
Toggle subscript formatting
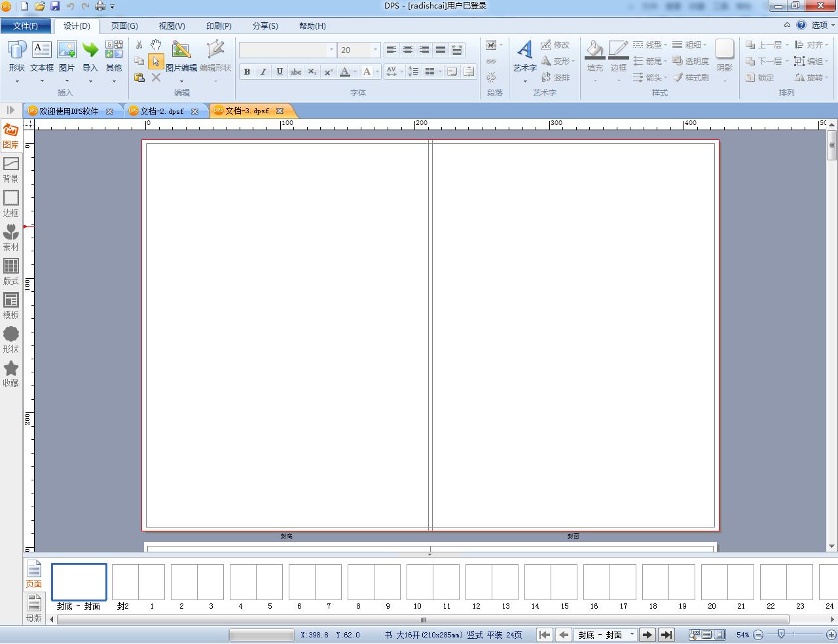point(312,71)
